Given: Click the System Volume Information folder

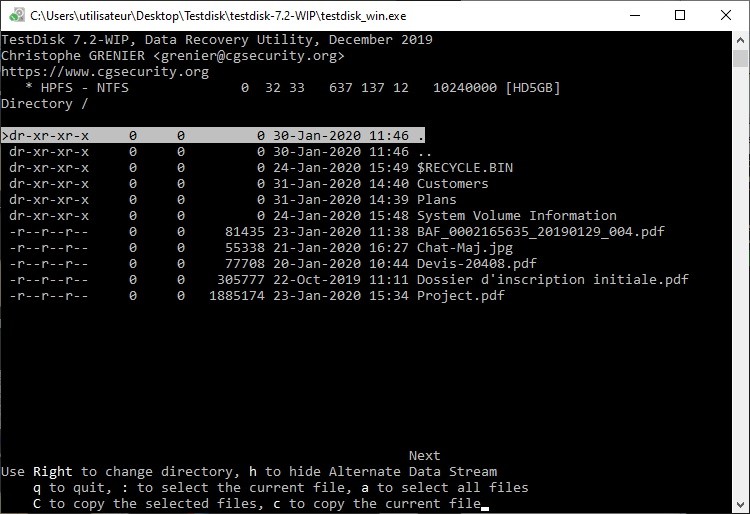Looking at the screenshot, I should pos(516,215).
